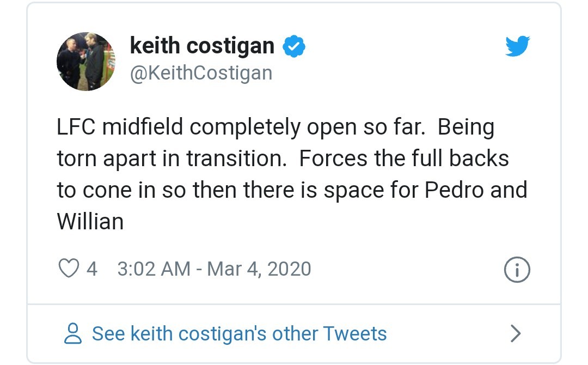588x365 pixels.
Task: Click the LFC midfield opening line
Action: 275,127
